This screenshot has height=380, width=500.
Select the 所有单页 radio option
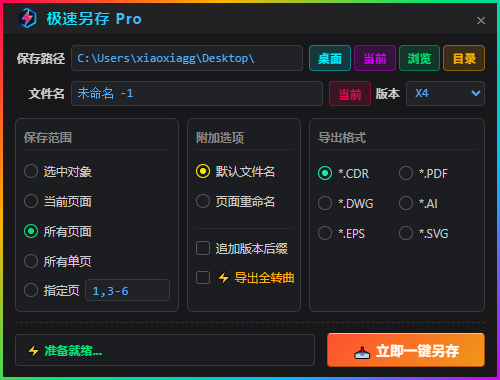click(31, 261)
